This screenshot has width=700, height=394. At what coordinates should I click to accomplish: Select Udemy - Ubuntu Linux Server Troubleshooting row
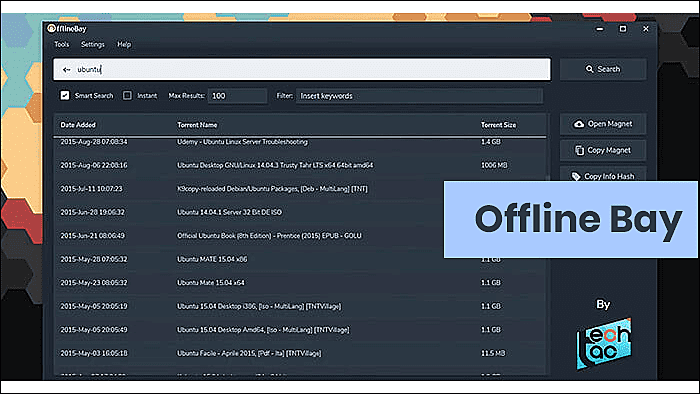[x=300, y=142]
